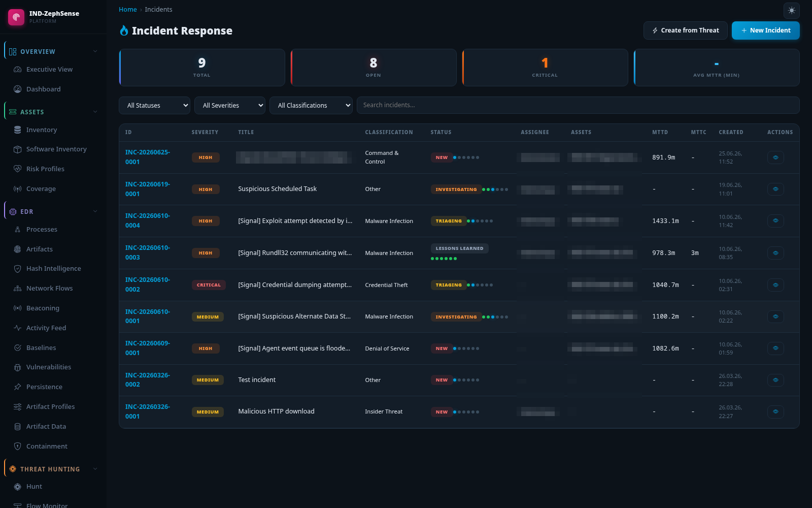Screen dimensions: 812x508
Task: Select Activity Feed in the sidebar
Action: 46,328
